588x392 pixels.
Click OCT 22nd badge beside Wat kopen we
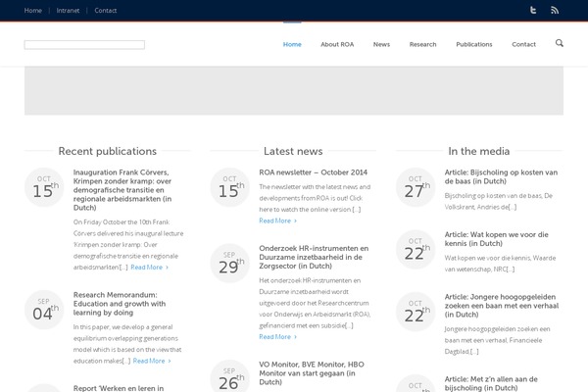pos(416,249)
